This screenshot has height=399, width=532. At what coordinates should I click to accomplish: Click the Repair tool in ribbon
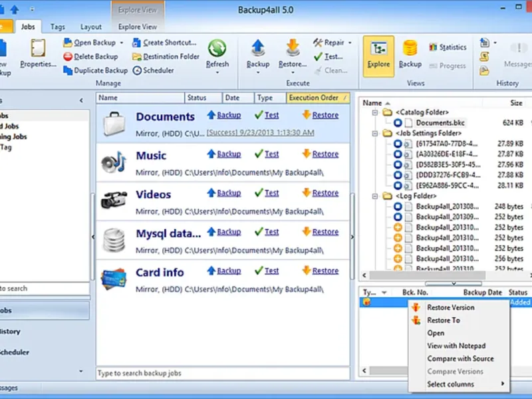tap(329, 43)
